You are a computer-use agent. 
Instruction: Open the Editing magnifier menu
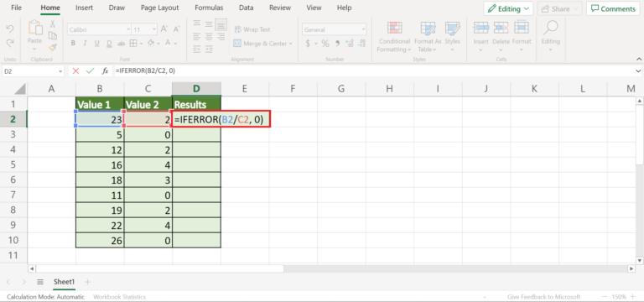click(550, 37)
